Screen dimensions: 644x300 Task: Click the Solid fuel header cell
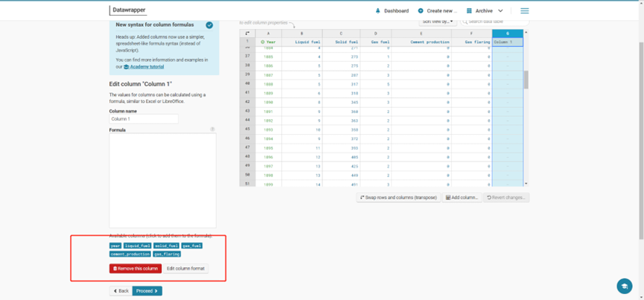pos(341,42)
